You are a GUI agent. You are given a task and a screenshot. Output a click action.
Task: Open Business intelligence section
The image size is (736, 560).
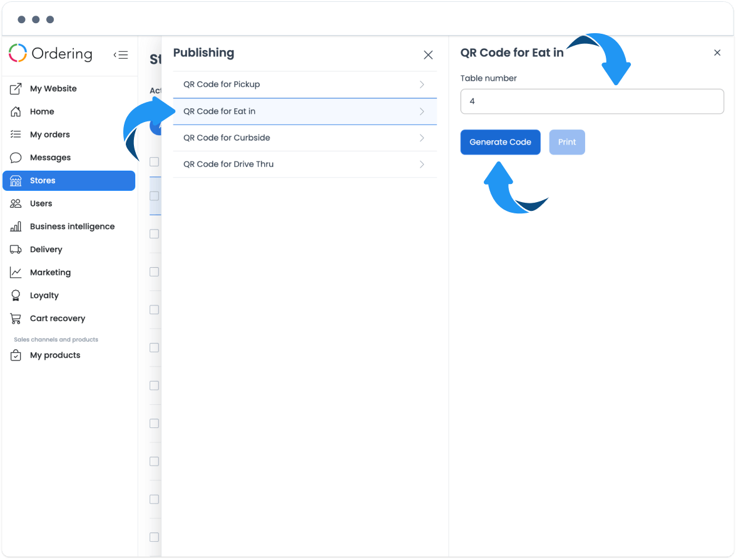(x=69, y=227)
